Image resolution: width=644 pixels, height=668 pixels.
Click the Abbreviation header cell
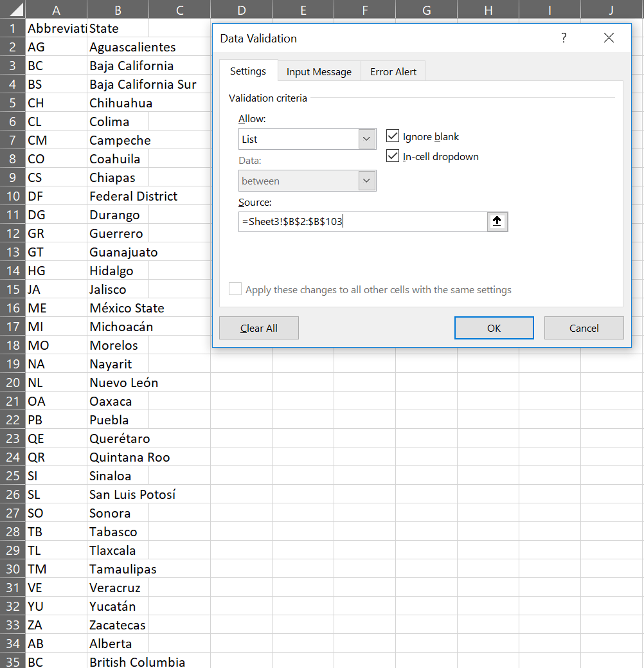(56, 28)
